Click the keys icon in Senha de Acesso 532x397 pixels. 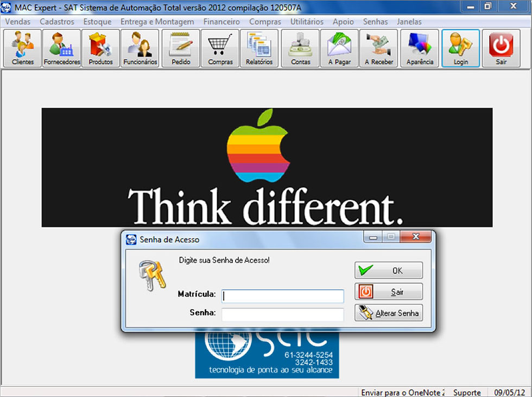coord(153,275)
